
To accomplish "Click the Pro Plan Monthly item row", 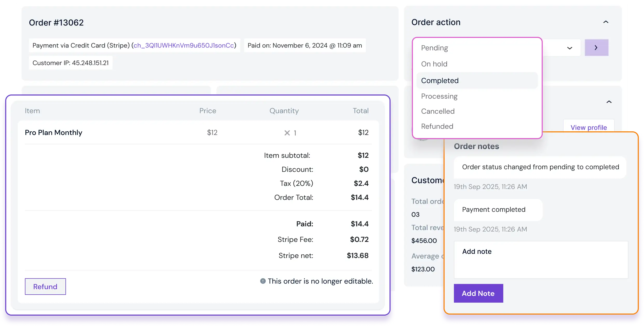I will click(53, 133).
